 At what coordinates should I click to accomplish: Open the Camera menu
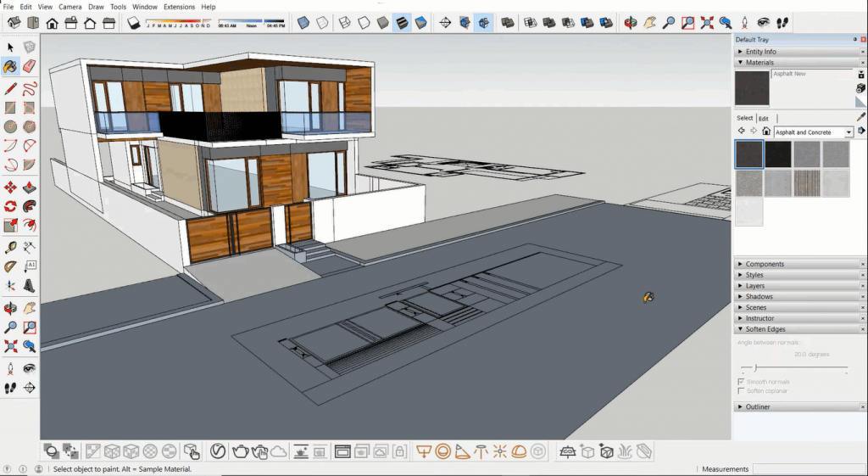(x=70, y=7)
